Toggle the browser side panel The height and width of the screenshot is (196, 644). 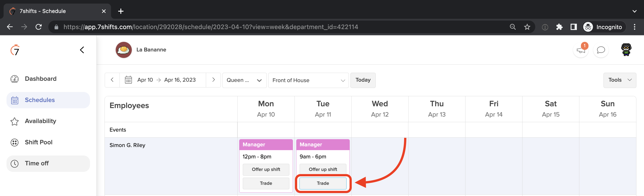(574, 27)
